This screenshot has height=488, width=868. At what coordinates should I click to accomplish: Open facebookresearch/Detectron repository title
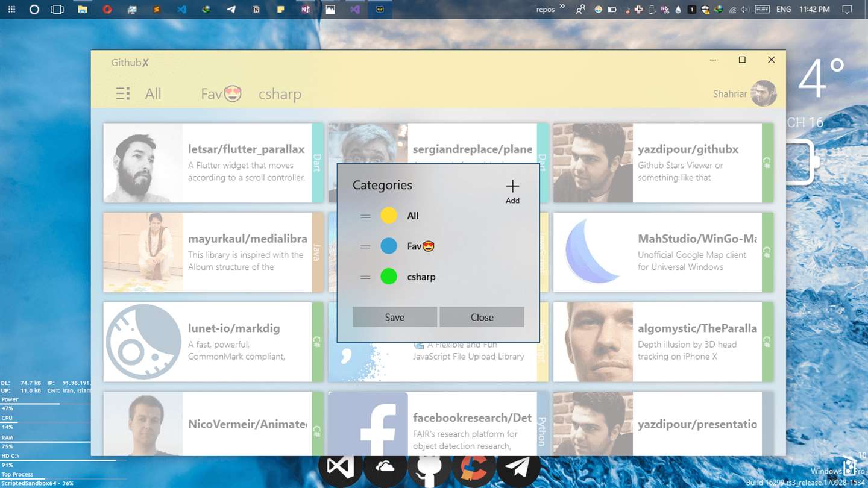click(473, 418)
